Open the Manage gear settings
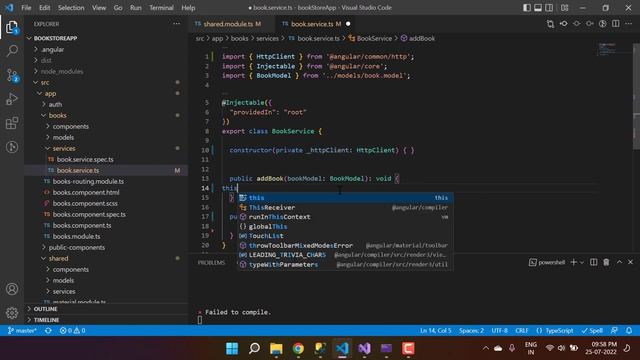 (12, 313)
